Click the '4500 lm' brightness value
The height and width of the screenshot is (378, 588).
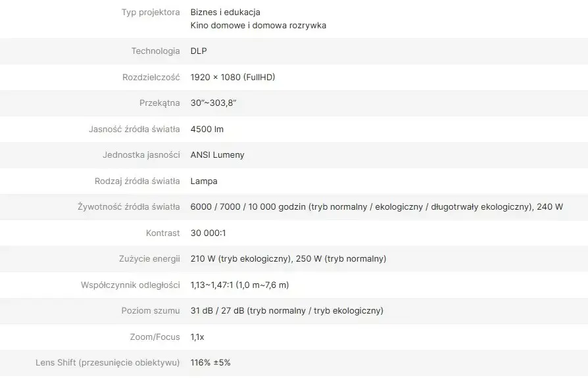207,130
